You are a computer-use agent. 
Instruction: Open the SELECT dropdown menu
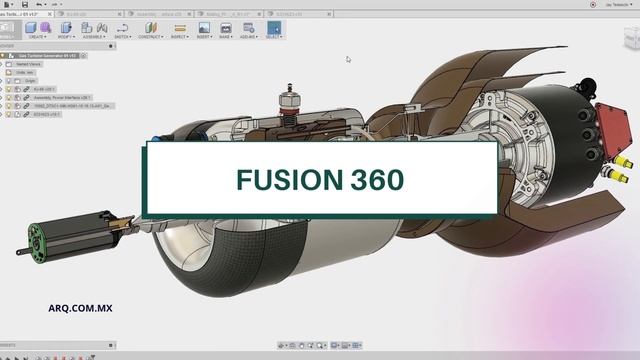pos(274,37)
